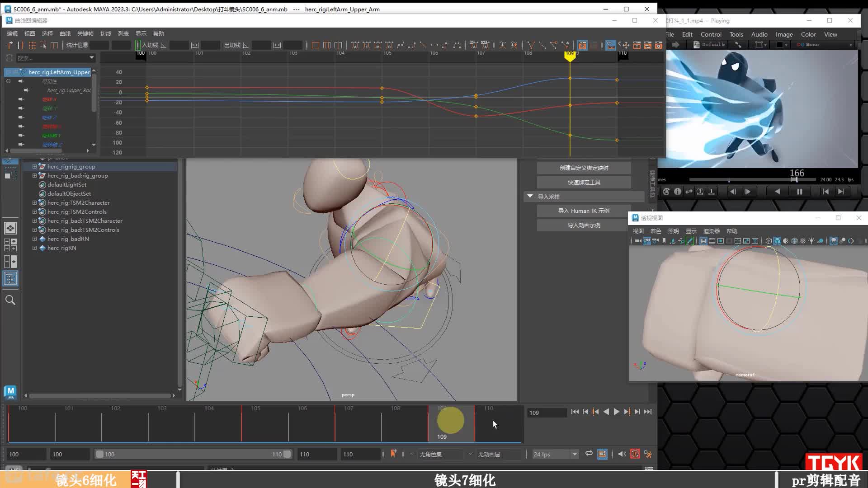Open the Time Editor from Graph Editor toolbar
This screenshot has width=868, height=488.
click(x=658, y=45)
